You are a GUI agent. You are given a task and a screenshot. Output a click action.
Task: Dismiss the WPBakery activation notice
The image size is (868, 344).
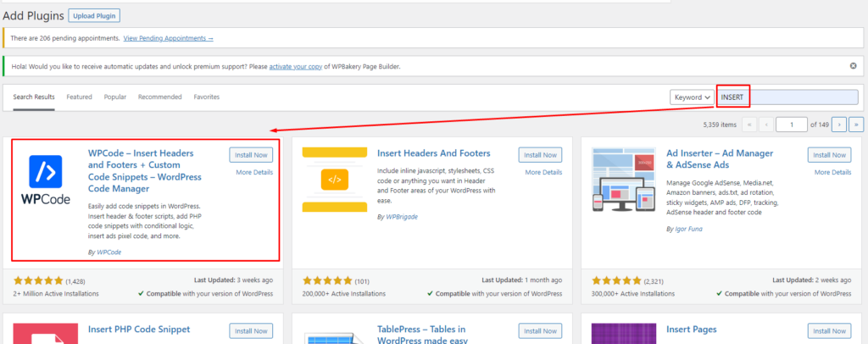click(x=853, y=65)
